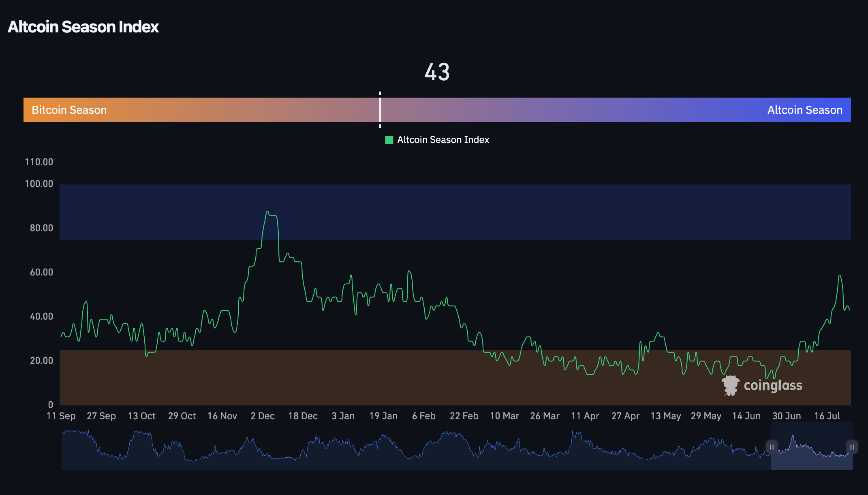The image size is (868, 495).
Task: Click the green legend square swatch
Action: [x=388, y=140]
